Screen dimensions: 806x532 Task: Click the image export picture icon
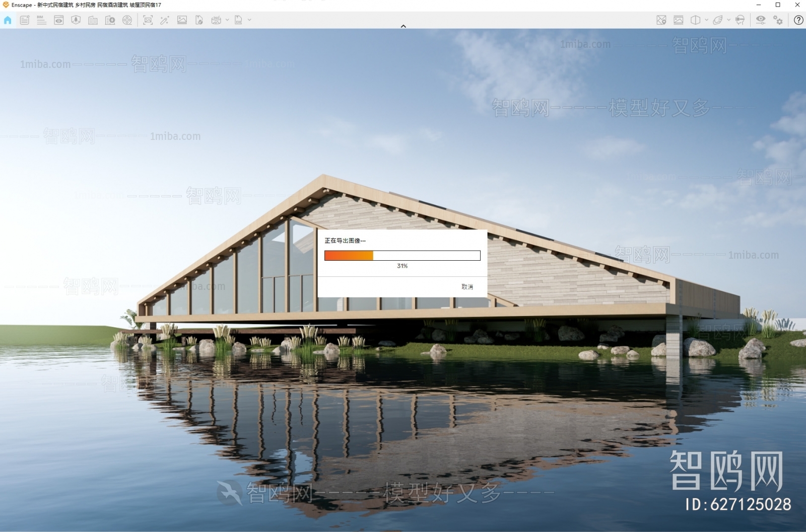(x=182, y=20)
